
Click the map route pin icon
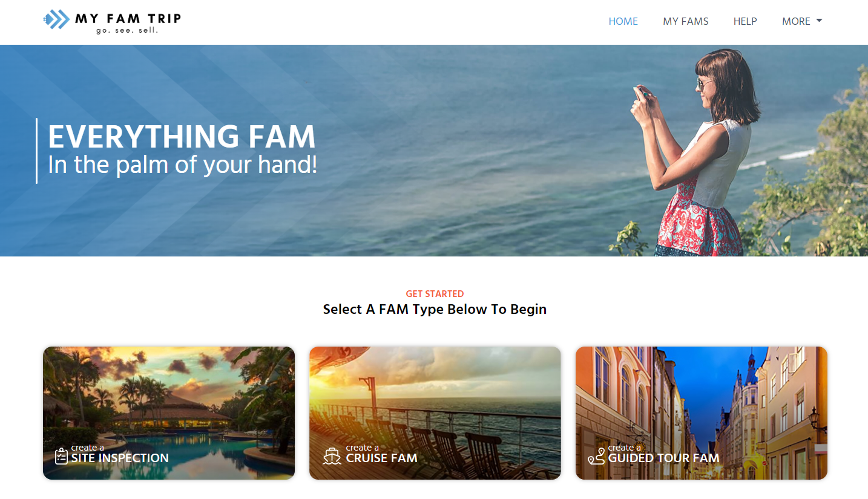(x=596, y=456)
